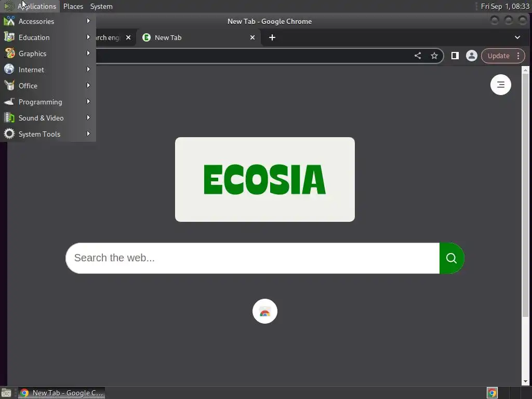The width and height of the screenshot is (532, 399).
Task: Click the Education category icon
Action: point(9,37)
